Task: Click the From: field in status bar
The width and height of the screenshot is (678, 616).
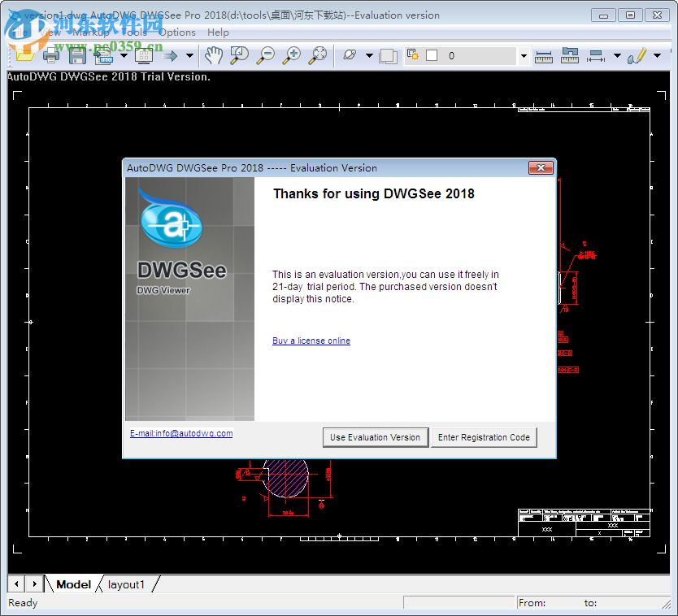Action: click(x=532, y=603)
